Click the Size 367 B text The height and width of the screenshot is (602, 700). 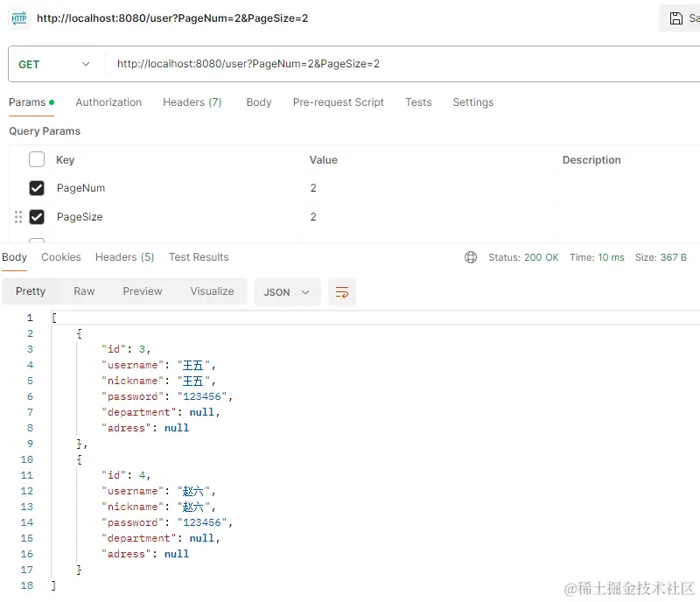tap(661, 257)
